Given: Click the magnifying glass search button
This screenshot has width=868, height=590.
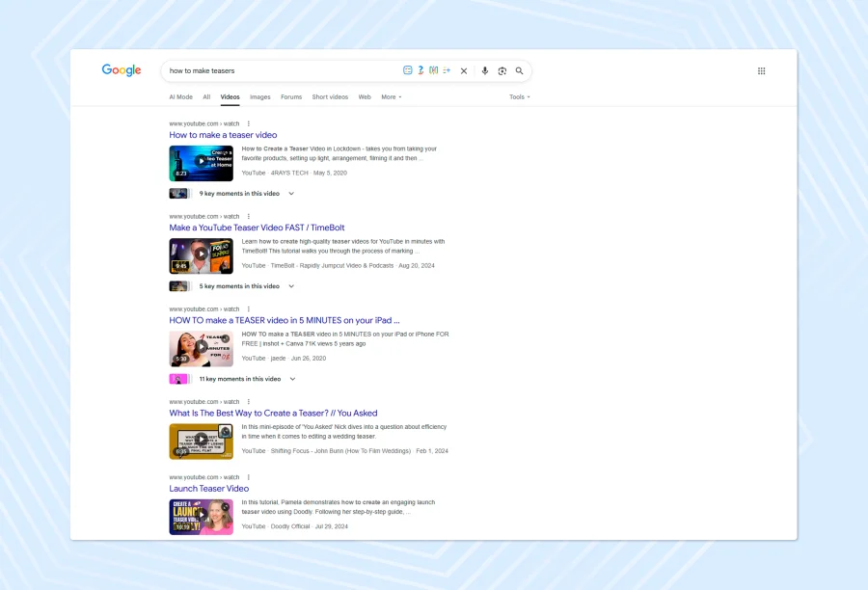Looking at the screenshot, I should tap(520, 71).
